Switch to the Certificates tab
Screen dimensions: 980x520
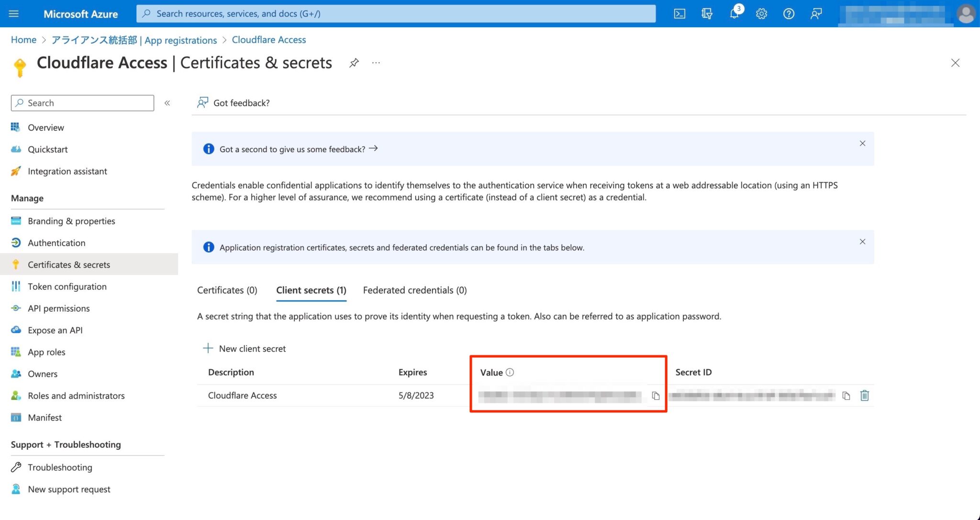[x=227, y=290]
